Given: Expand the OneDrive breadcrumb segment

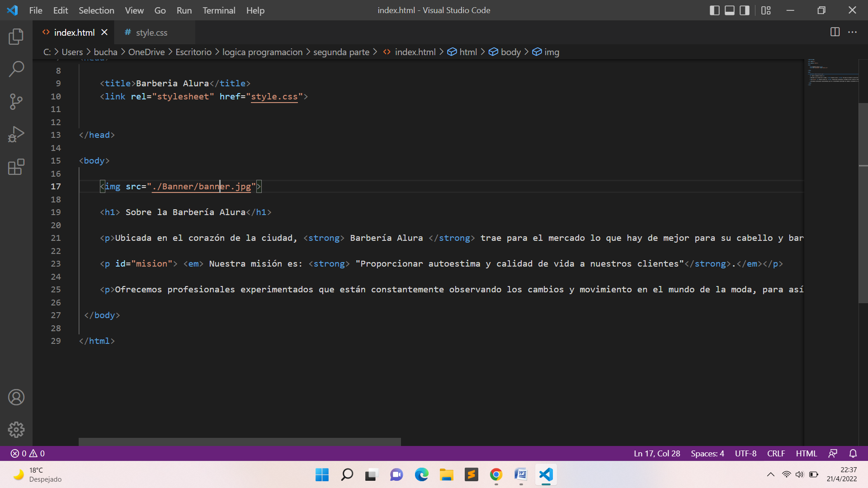Looking at the screenshot, I should click(146, 52).
